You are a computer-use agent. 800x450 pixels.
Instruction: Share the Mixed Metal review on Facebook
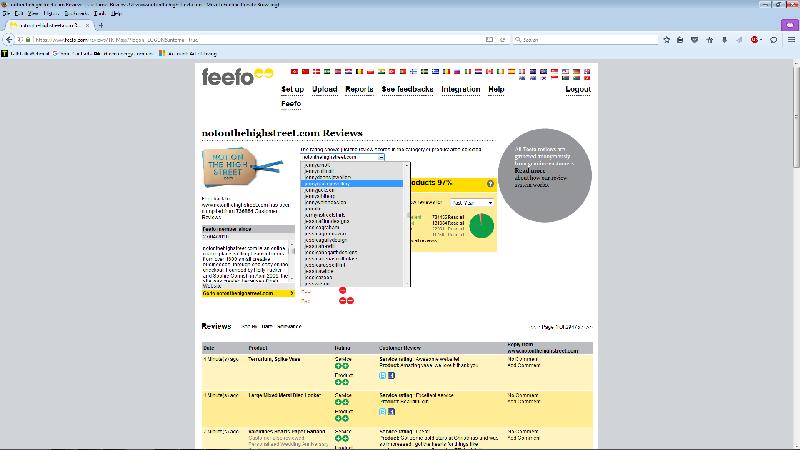(391, 411)
